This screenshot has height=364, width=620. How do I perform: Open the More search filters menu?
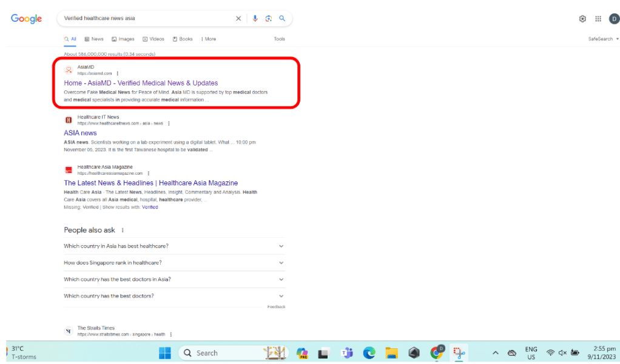[x=208, y=39]
